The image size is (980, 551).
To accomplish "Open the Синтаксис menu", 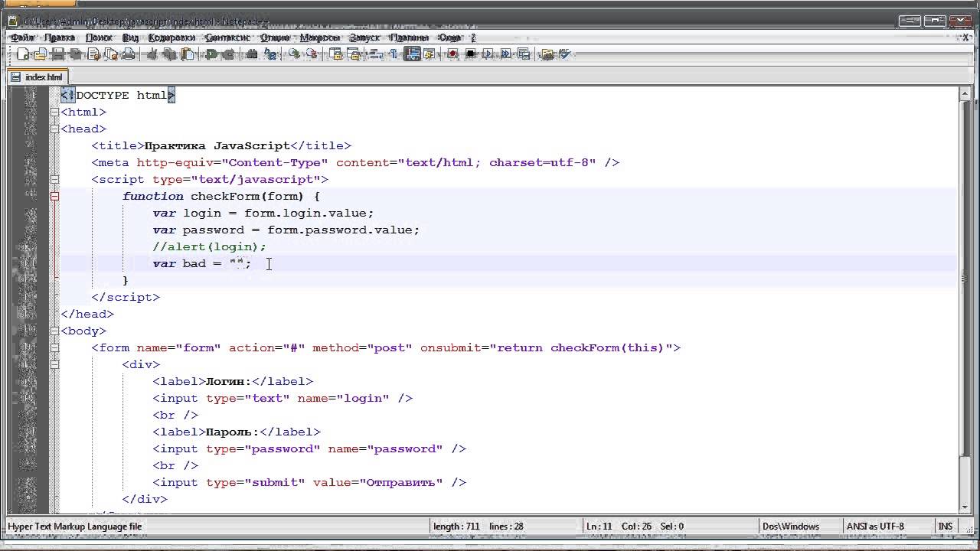I will [x=227, y=37].
